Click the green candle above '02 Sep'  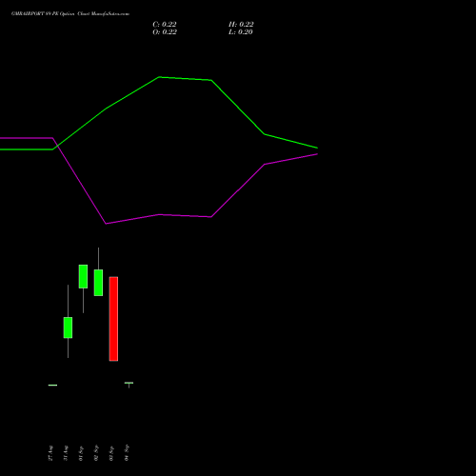pyautogui.click(x=98, y=283)
